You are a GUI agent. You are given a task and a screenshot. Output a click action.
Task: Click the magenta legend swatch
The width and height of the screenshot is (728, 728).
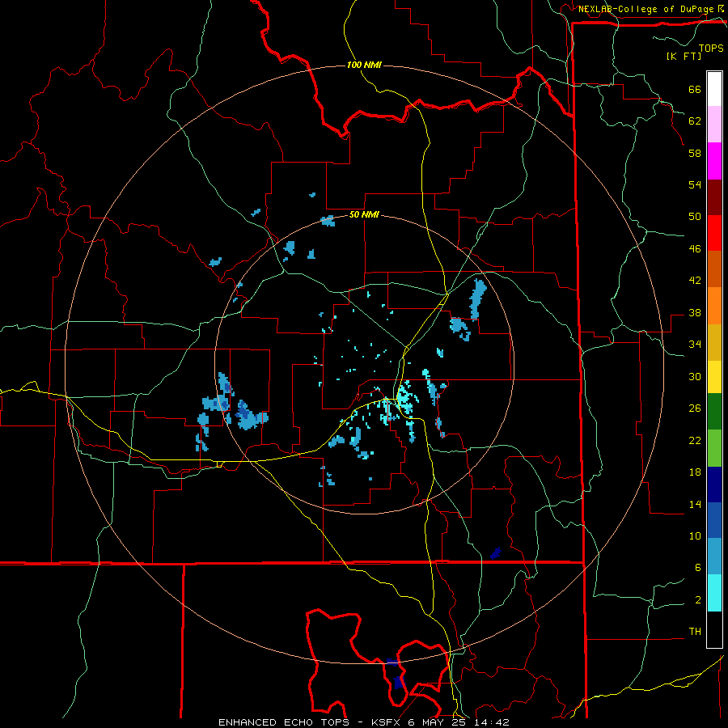(x=714, y=161)
